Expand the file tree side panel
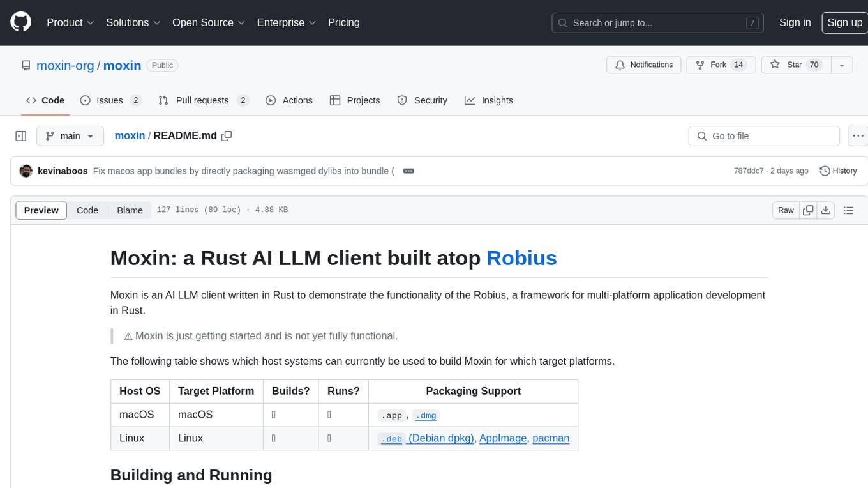868x488 pixels. (20, 136)
